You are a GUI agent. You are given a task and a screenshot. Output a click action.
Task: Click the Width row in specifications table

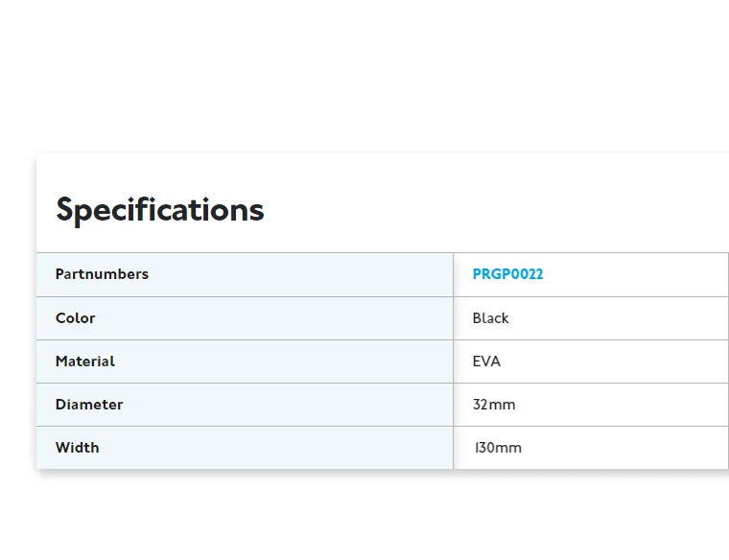(x=382, y=448)
